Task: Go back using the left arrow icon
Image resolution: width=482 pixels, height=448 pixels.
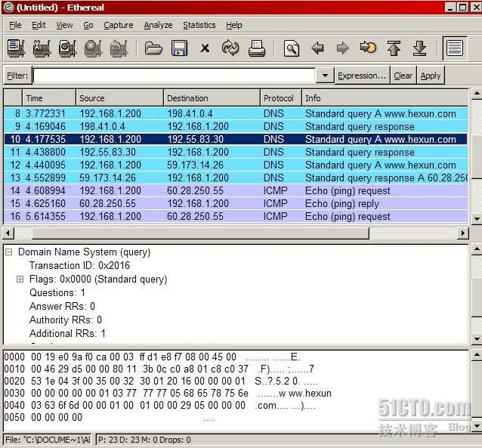Action: point(317,48)
